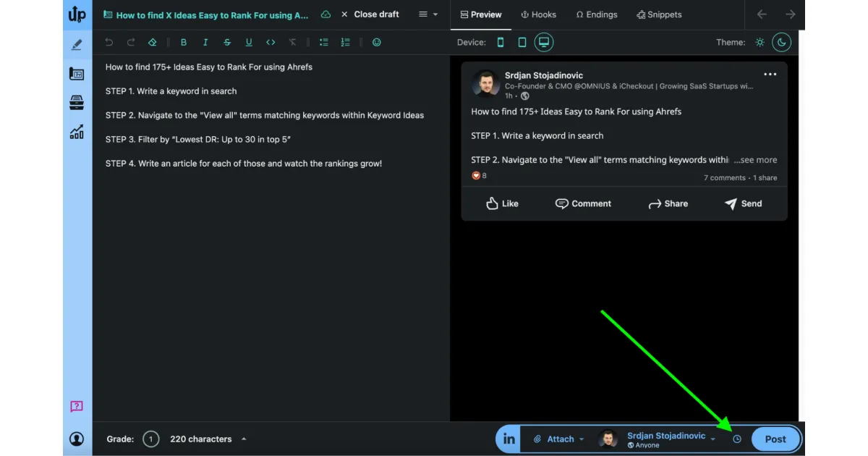Viewport: 868px width, 456px height.
Task: Click editor line starting 'STEP 3. Filter by'
Action: click(197, 139)
